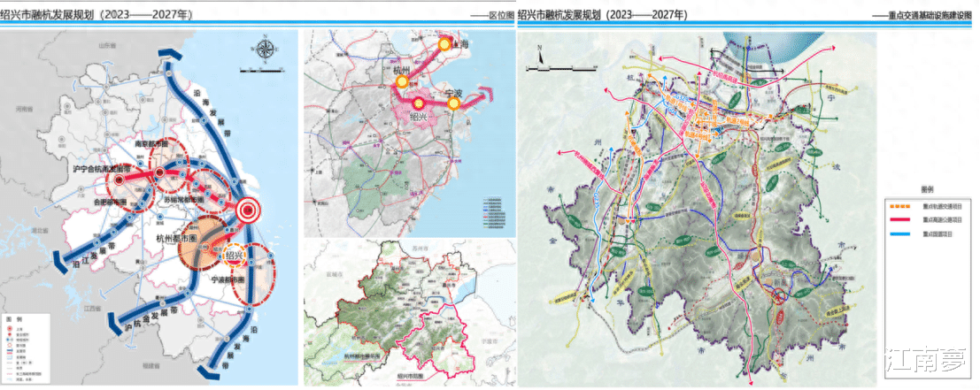This screenshot has width=980, height=390.
Task: Click the 合肥都市圈 label
Action: pyautogui.click(x=110, y=202)
